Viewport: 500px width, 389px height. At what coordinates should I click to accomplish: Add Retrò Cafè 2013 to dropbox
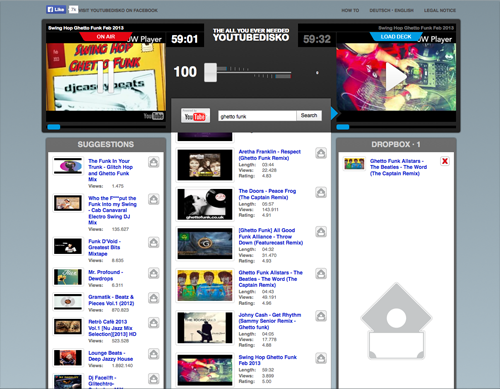point(154,323)
